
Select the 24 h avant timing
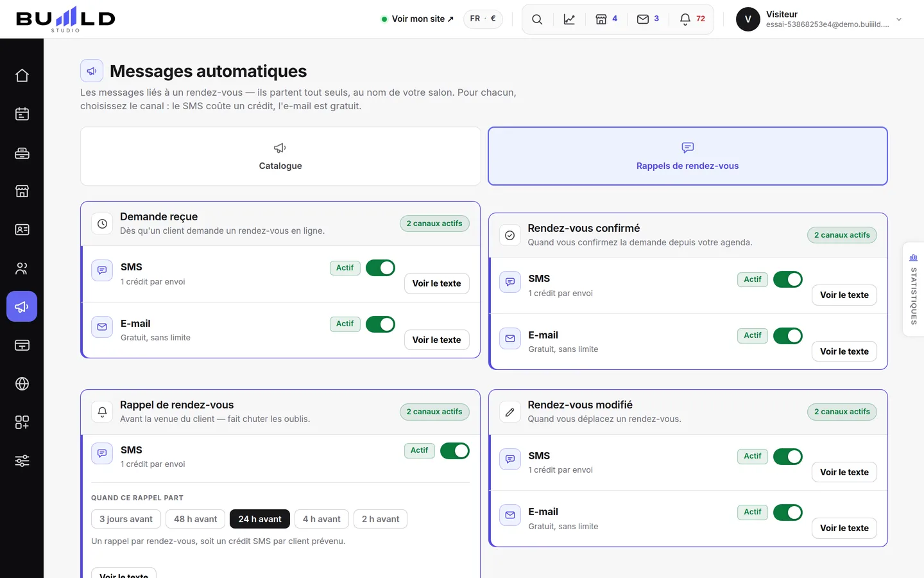(260, 519)
